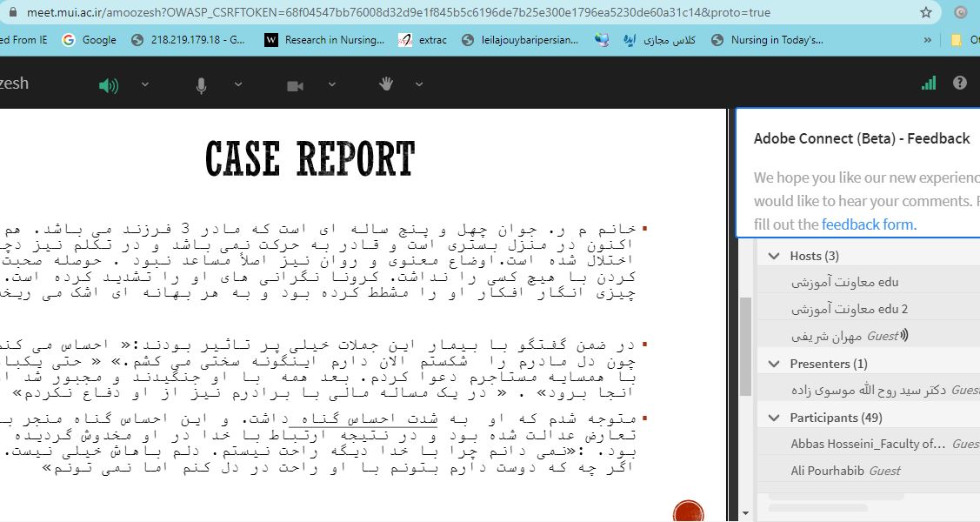
Task: Open the microphone options dropdown arrow
Action: pos(237,84)
